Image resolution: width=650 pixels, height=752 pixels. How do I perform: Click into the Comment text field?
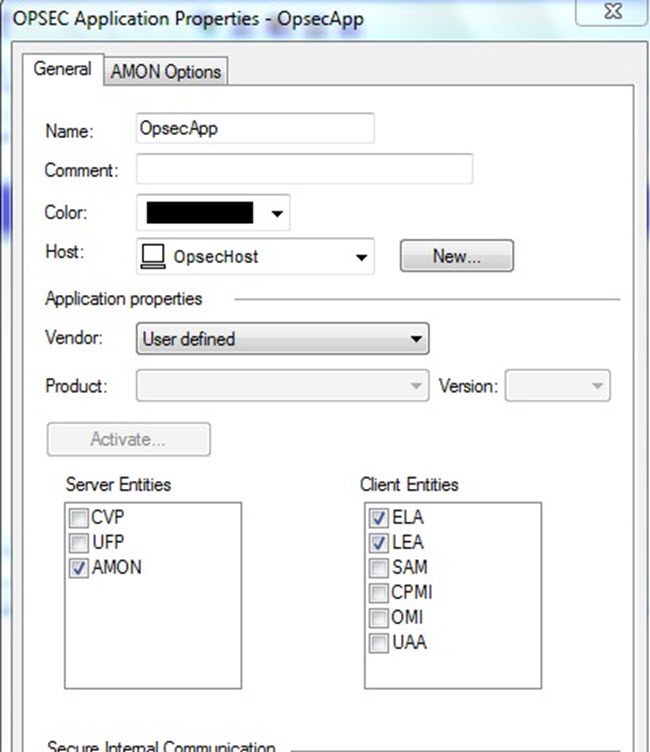coord(305,169)
